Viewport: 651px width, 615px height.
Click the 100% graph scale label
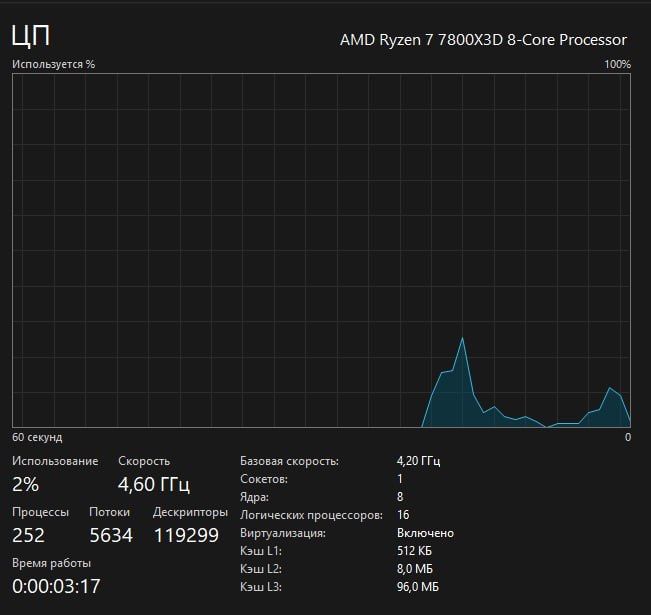pyautogui.click(x=617, y=64)
